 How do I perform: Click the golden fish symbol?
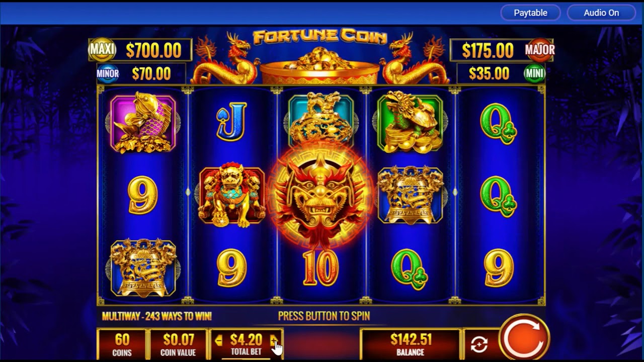143,122
